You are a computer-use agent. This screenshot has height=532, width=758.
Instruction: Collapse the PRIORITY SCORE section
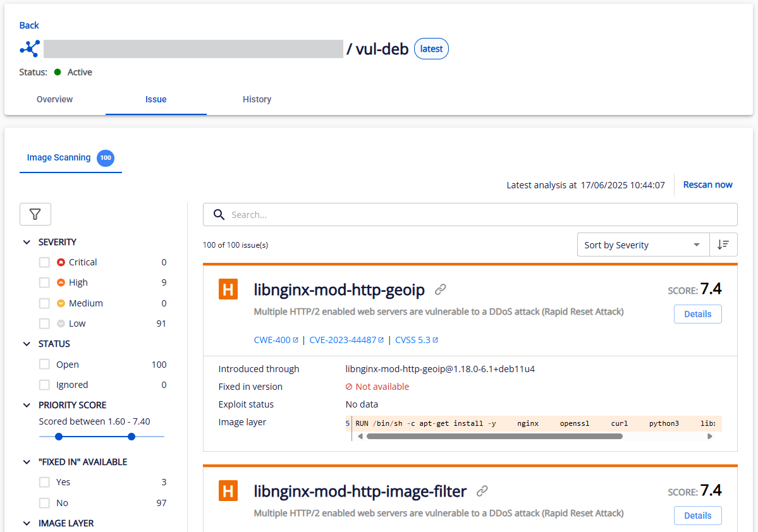point(27,405)
